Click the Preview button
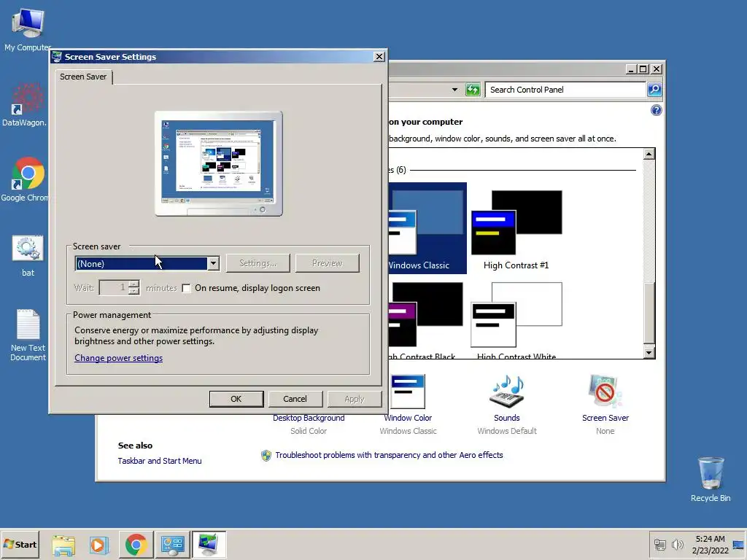Screen dimensions: 747x560 (328, 263)
